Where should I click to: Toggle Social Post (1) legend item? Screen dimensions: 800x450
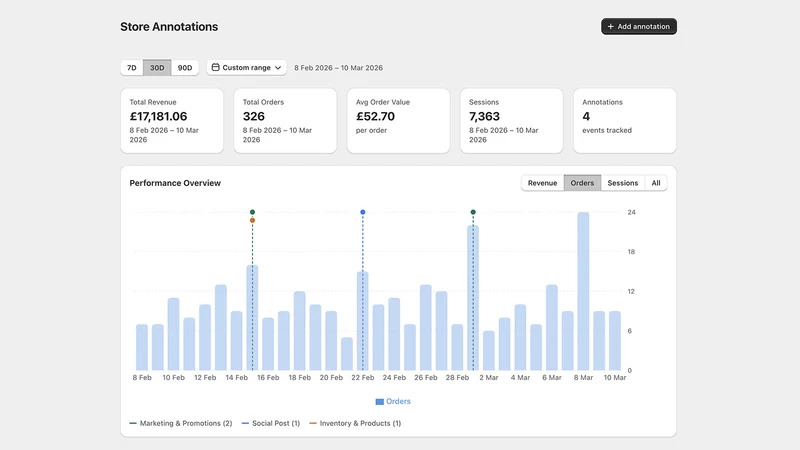(x=271, y=423)
